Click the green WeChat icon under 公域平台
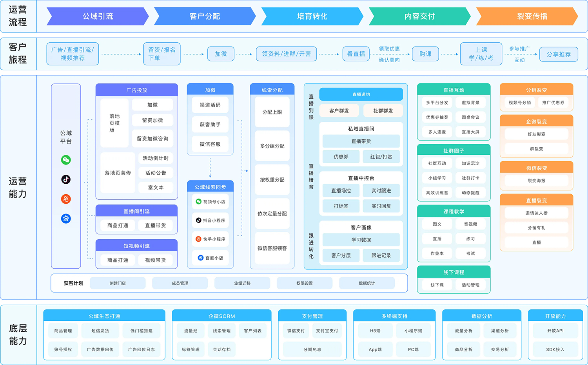 [x=66, y=160]
